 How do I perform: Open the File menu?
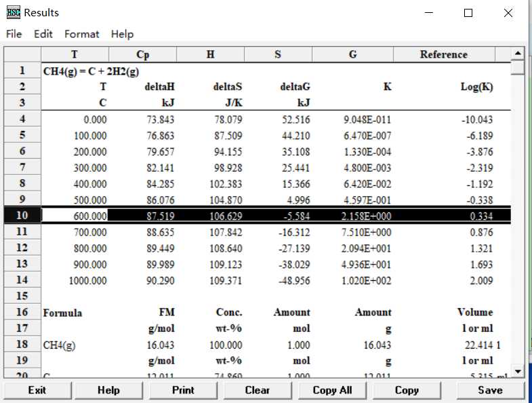pyautogui.click(x=14, y=34)
